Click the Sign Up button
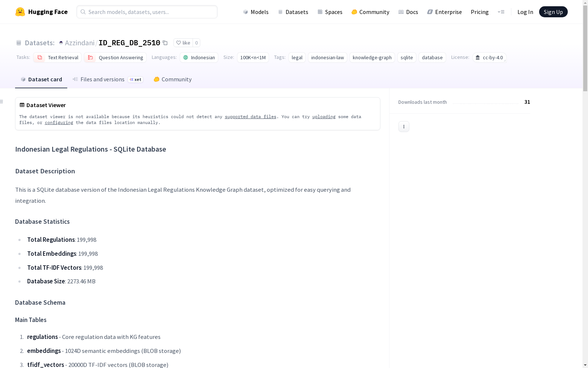Viewport: 588px width, 368px height. click(553, 12)
